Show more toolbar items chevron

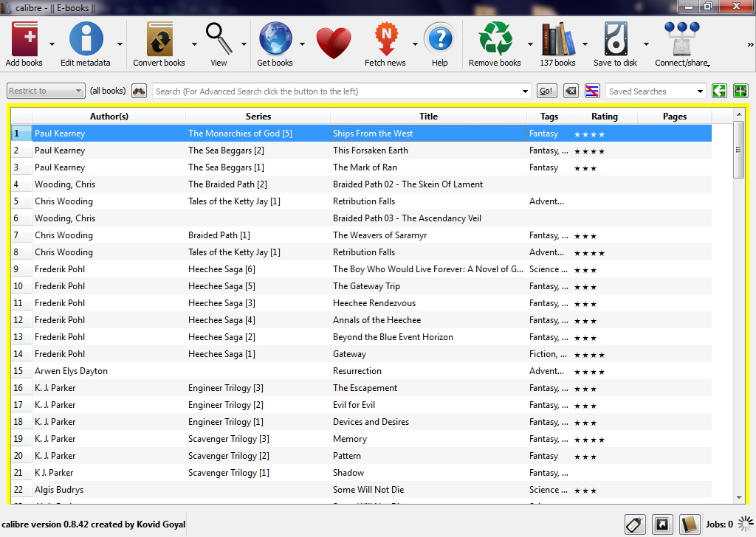tap(750, 44)
